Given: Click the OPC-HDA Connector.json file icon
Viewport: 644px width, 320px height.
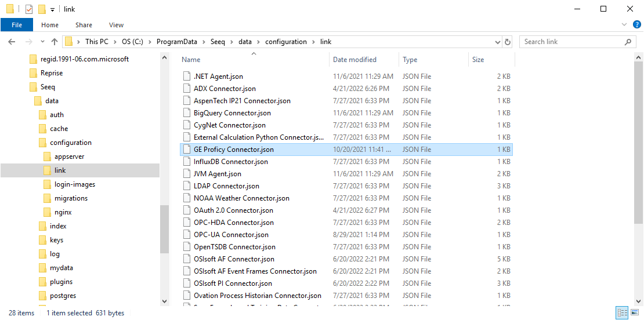Looking at the screenshot, I should 187,223.
